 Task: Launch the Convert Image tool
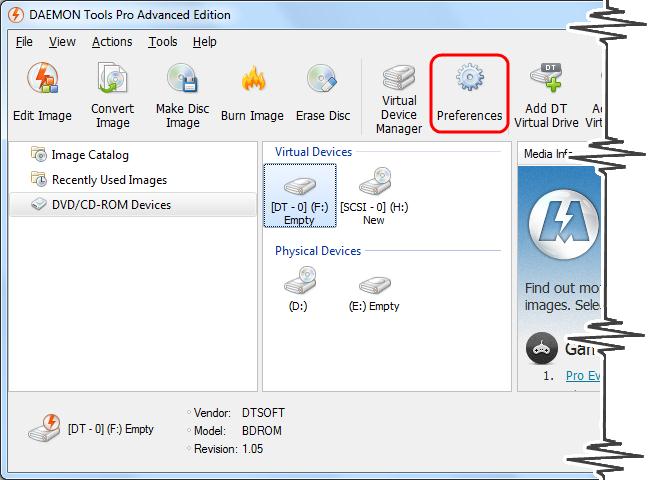coord(112,95)
